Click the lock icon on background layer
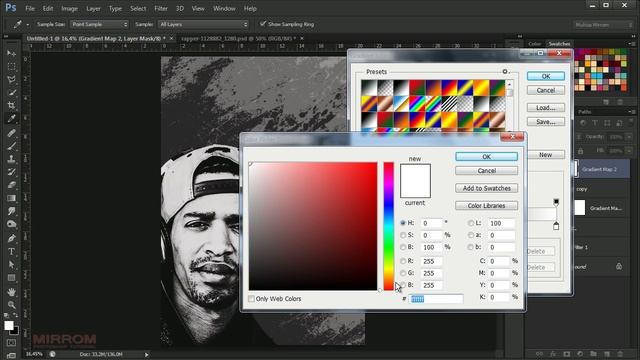Image resolution: width=640 pixels, height=360 pixels. pos(619,266)
